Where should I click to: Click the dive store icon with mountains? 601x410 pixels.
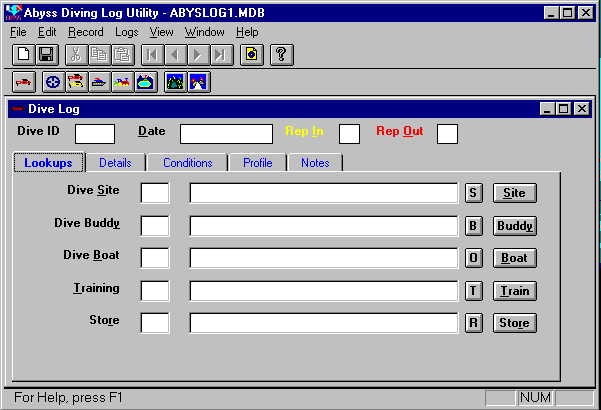coord(145,82)
